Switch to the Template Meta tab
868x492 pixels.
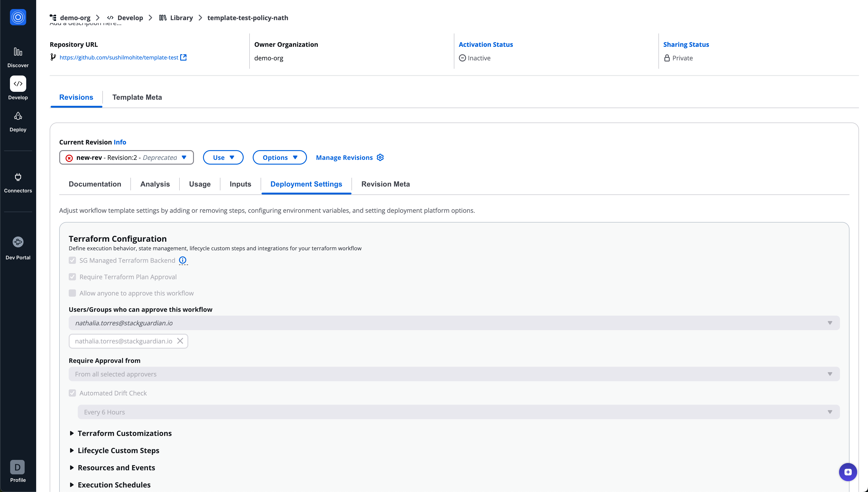(137, 97)
